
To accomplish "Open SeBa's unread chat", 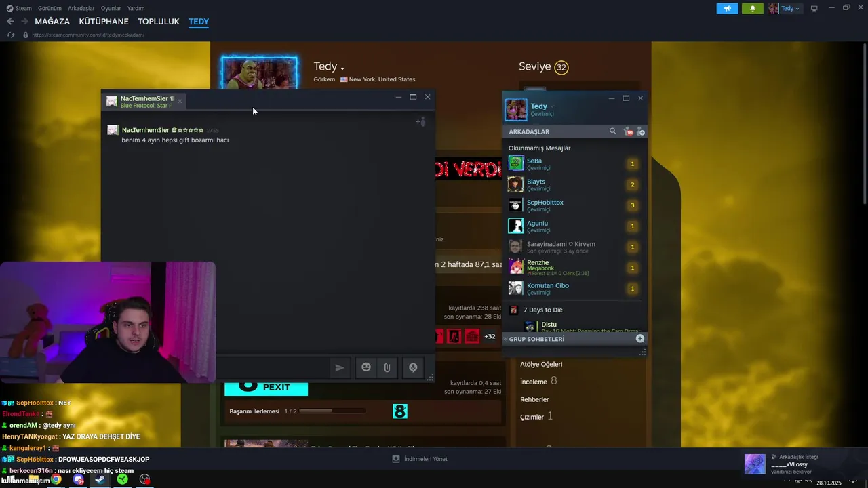I will pos(574,164).
